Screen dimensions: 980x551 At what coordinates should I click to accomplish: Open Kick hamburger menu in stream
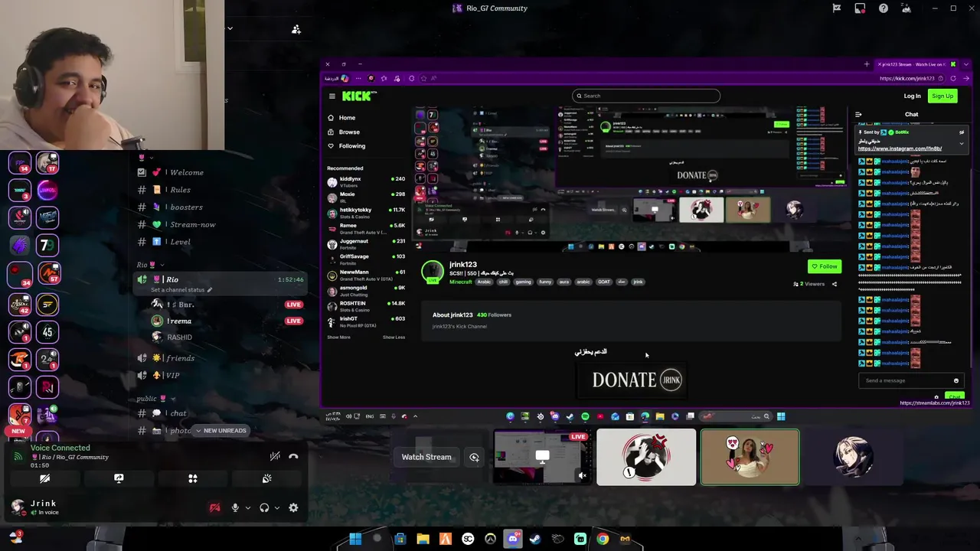(332, 96)
